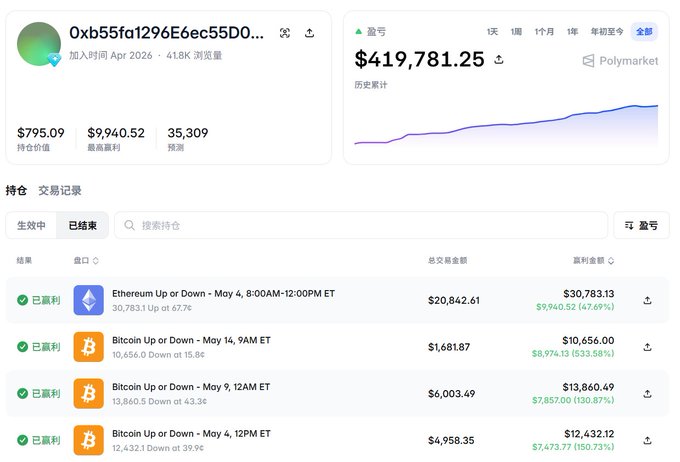Click the green triangle beside 盈亏

click(x=358, y=31)
